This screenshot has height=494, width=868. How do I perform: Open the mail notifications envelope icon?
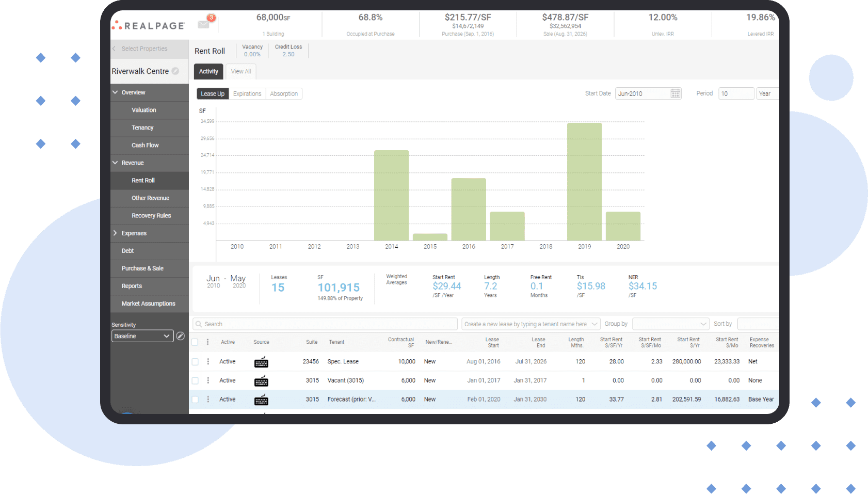pos(204,24)
